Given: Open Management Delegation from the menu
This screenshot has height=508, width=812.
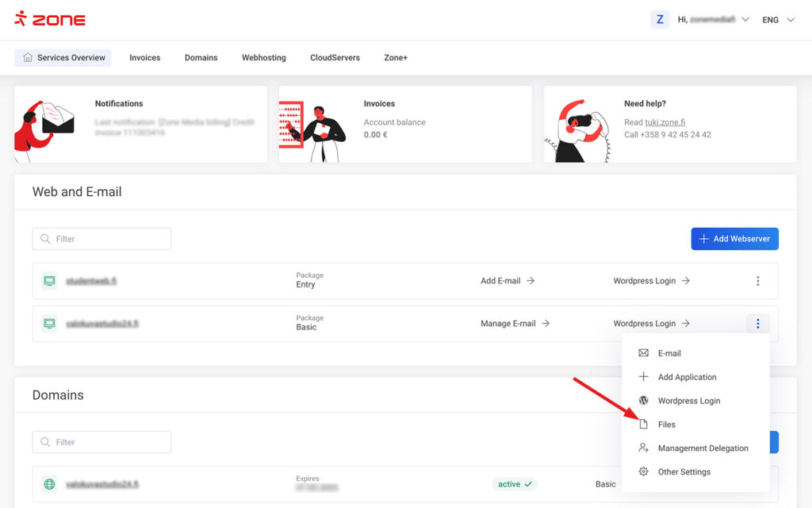Looking at the screenshot, I should point(703,448).
